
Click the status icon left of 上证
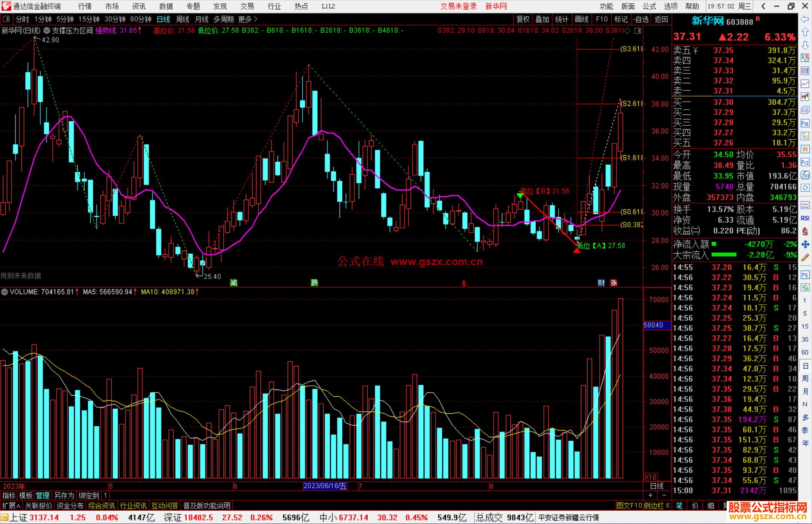point(5,518)
